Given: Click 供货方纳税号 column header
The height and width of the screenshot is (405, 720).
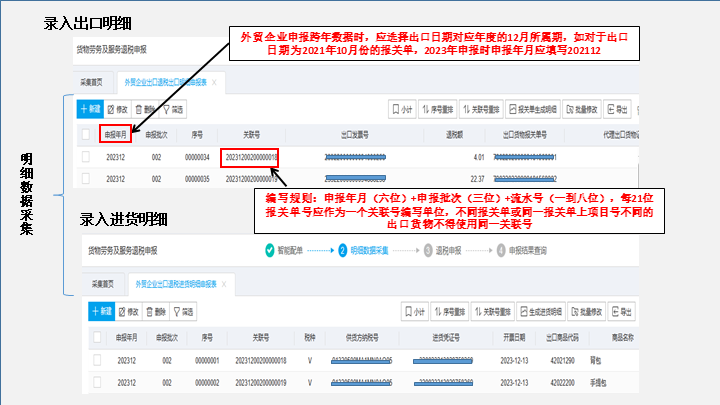Looking at the screenshot, I should [362, 338].
